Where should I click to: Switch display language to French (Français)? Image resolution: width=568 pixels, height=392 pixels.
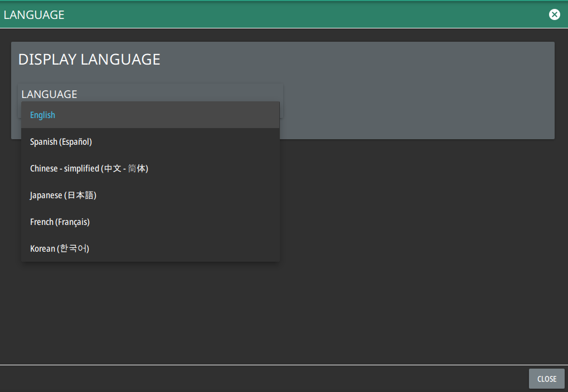(x=60, y=222)
